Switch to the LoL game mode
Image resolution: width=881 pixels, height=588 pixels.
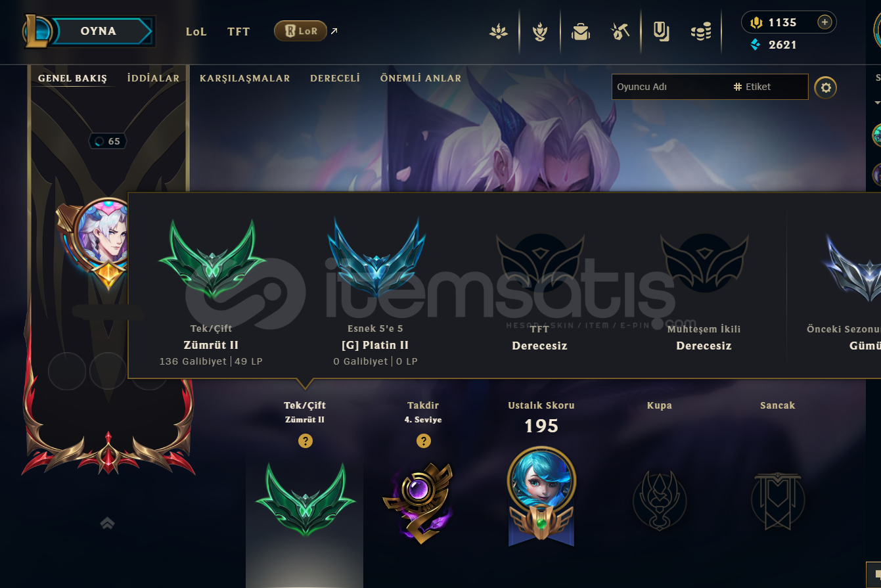(196, 32)
